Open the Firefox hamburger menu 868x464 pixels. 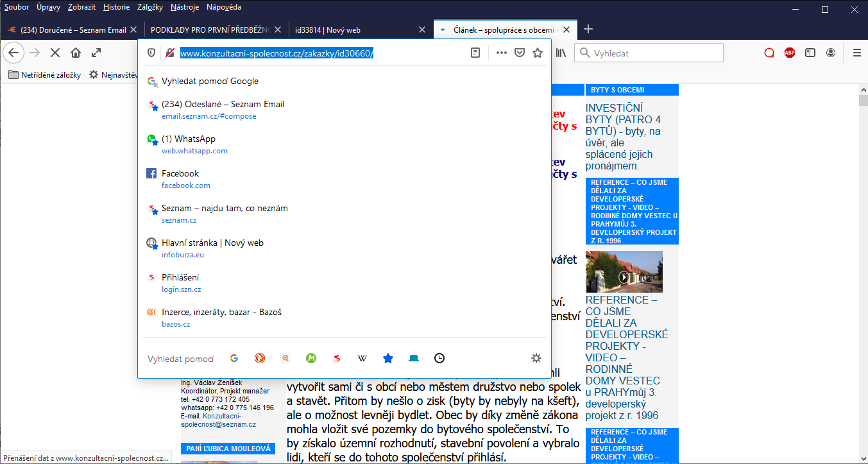(x=857, y=53)
